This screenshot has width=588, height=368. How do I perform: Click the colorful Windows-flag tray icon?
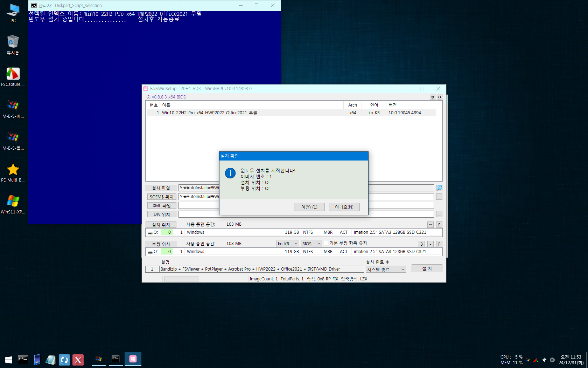tap(527, 360)
